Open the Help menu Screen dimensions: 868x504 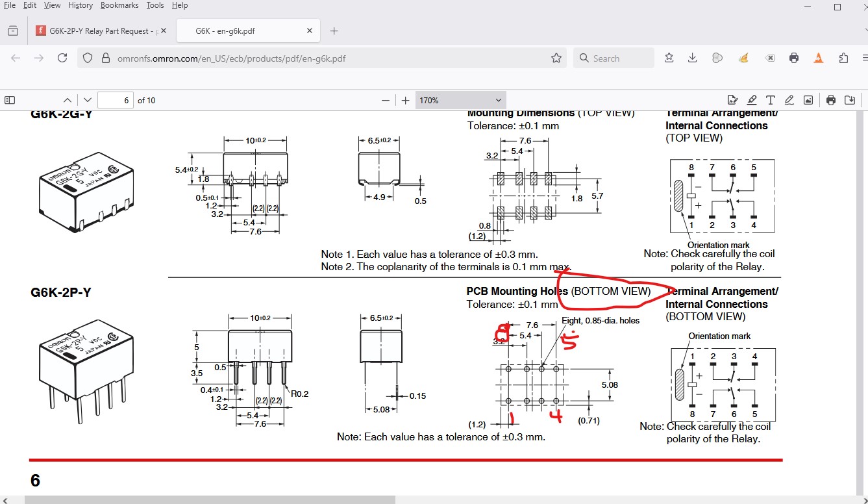180,5
